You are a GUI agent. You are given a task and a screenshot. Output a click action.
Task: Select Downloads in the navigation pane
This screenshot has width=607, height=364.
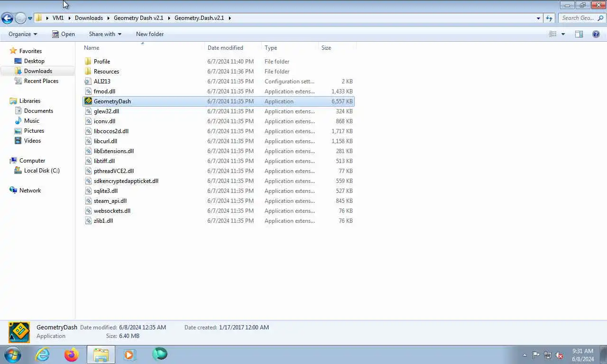[x=38, y=71]
